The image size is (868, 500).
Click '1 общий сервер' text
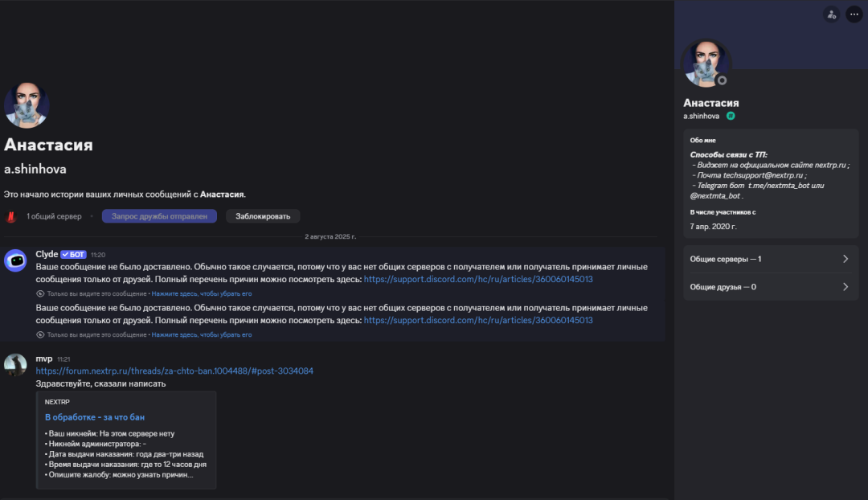point(55,216)
